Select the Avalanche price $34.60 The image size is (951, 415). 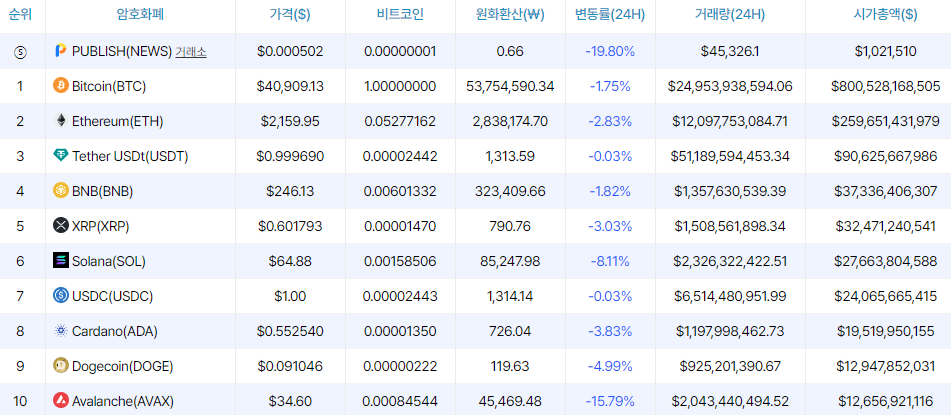click(290, 401)
